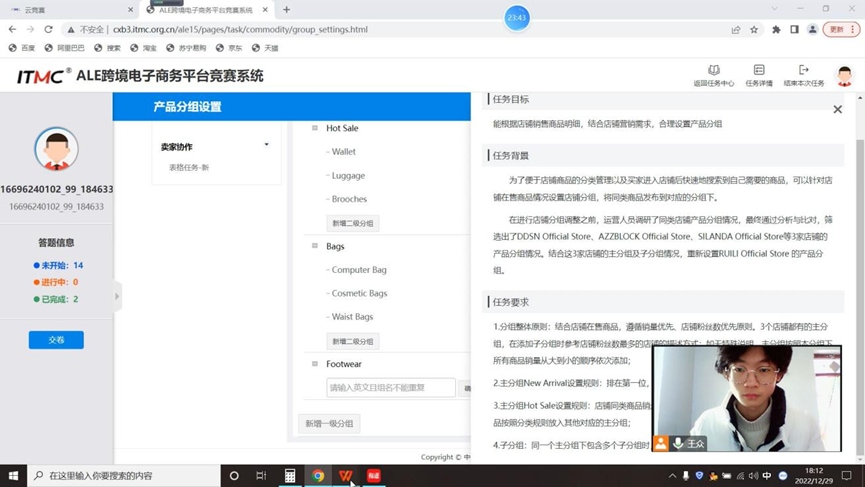The image size is (865, 487).
Task: Click the Footwear group name
Action: 344,364
